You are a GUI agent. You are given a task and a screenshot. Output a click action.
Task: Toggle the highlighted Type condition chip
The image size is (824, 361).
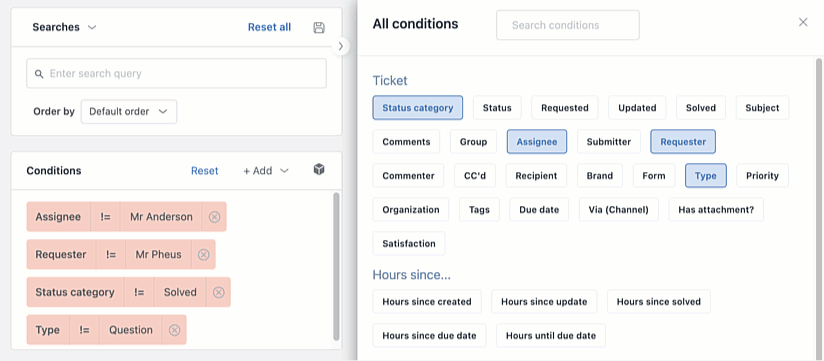(x=706, y=176)
